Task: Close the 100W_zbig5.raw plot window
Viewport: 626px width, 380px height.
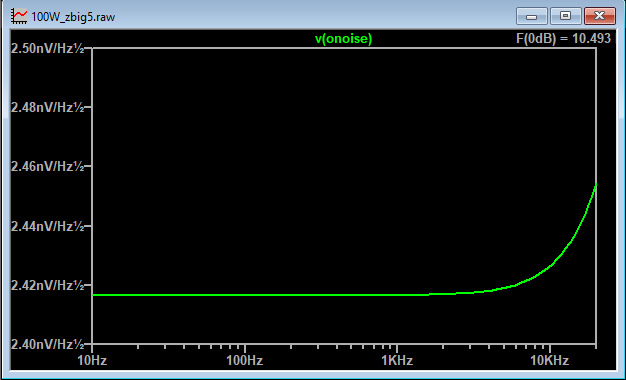Action: pyautogui.click(x=600, y=16)
